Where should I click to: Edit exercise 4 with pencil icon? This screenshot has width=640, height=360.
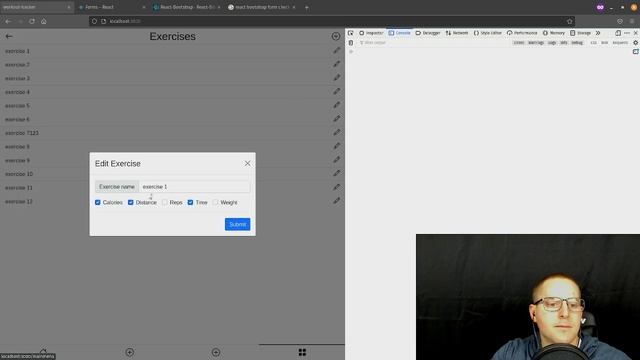click(336, 91)
